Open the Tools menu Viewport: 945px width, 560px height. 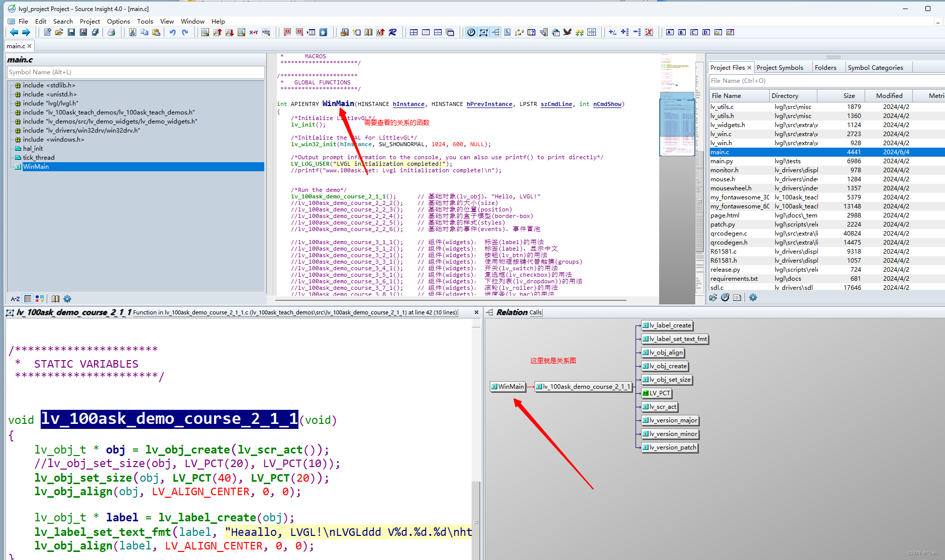tap(145, 21)
